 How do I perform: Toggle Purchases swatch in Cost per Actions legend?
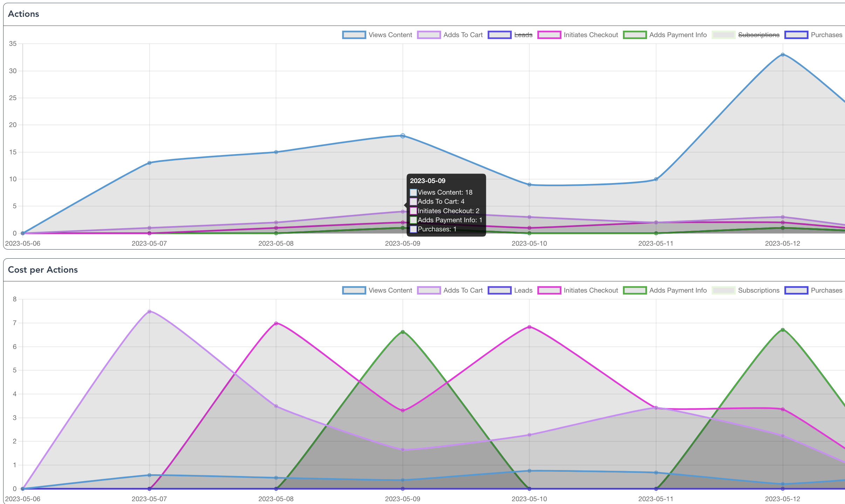pyautogui.click(x=796, y=290)
